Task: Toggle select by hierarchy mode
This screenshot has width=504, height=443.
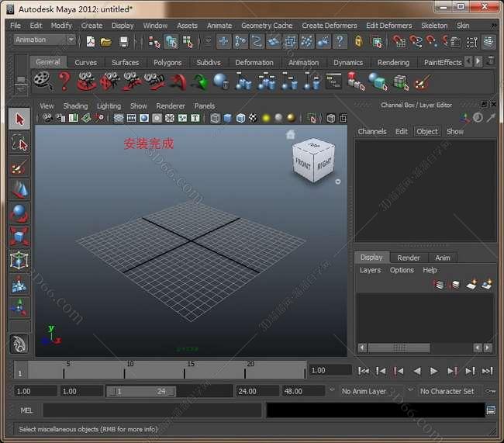Action: point(154,42)
